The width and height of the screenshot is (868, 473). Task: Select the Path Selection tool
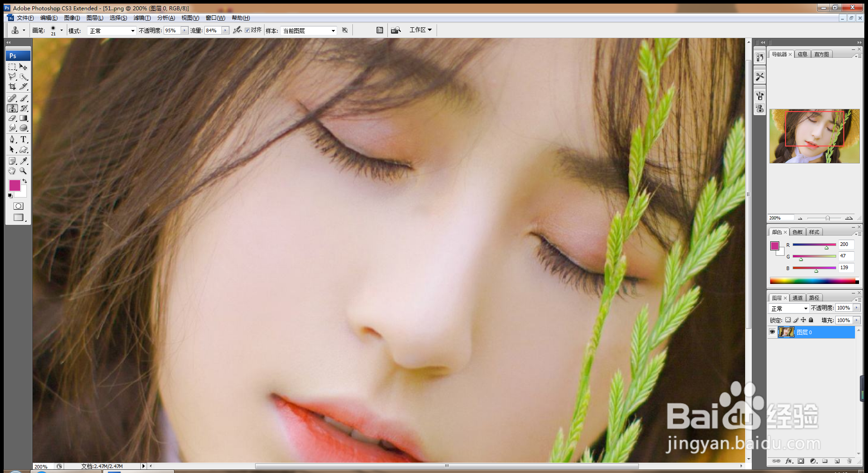(12, 150)
